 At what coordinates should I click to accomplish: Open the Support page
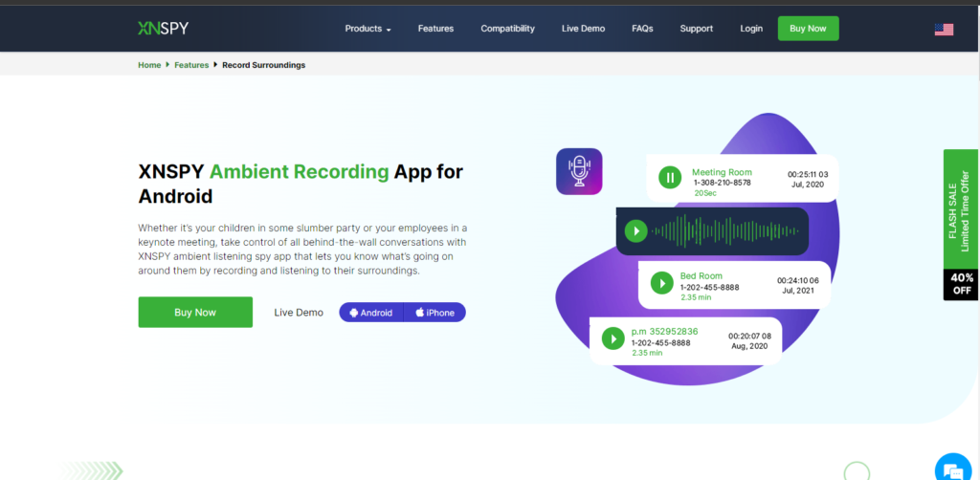[697, 29]
